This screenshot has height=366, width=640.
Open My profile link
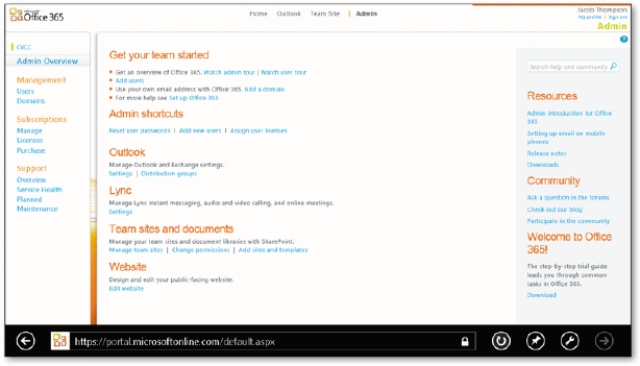(x=590, y=17)
